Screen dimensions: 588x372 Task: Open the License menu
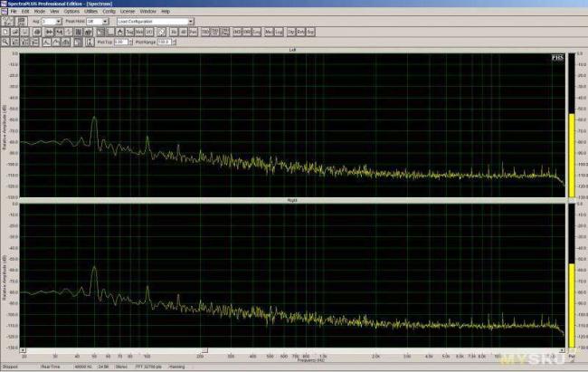tap(128, 11)
